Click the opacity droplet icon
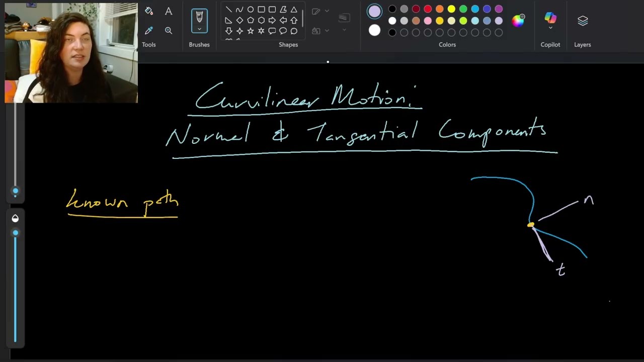Image resolution: width=644 pixels, height=362 pixels. tap(15, 218)
